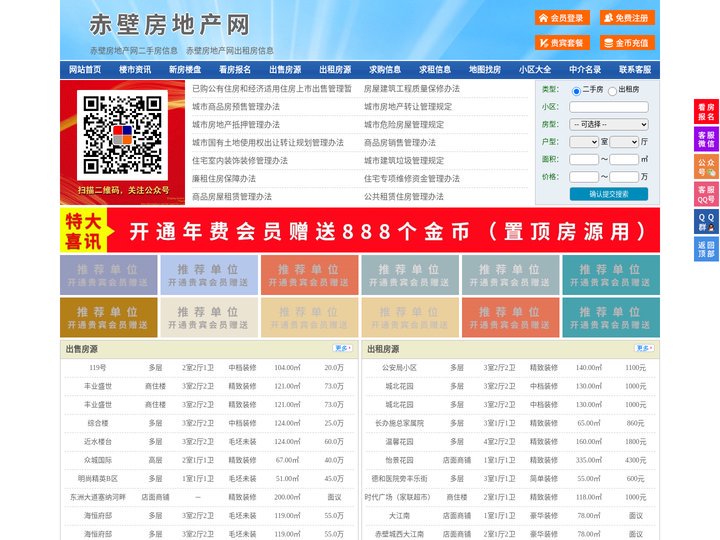Open the 大江南 rental listing
Image resolution: width=720 pixels, height=540 pixels.
(x=399, y=516)
